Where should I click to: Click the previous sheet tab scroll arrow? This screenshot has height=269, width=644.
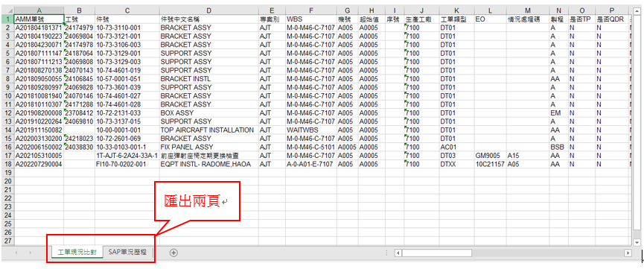click(x=16, y=253)
